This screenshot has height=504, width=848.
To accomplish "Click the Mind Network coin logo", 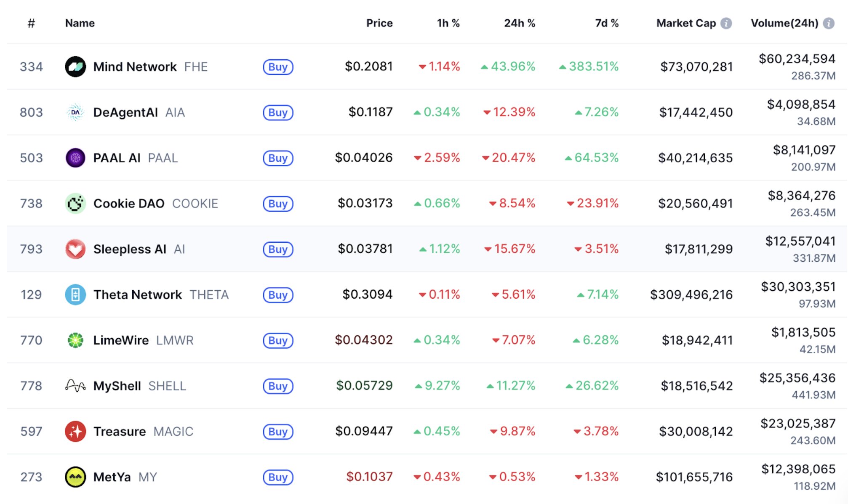I will click(75, 67).
